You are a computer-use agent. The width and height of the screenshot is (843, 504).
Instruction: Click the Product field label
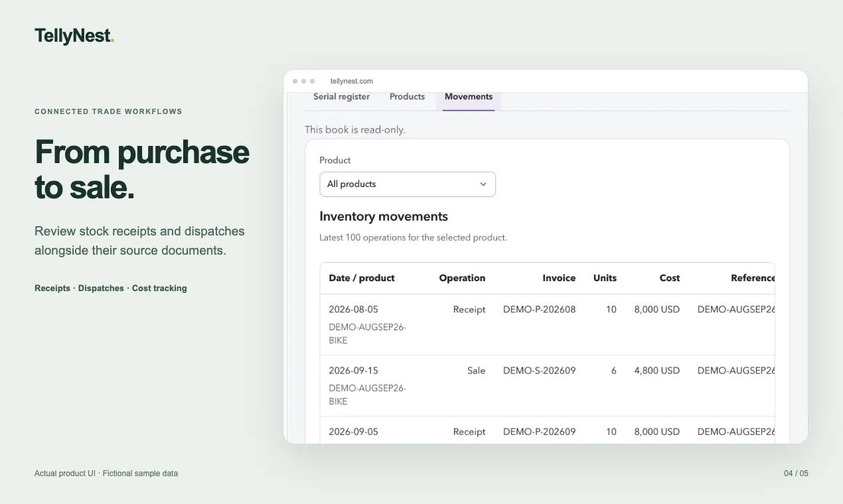(335, 160)
